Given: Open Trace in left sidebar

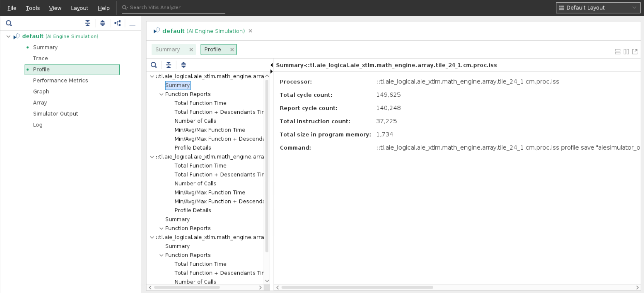Looking at the screenshot, I should point(41,58).
